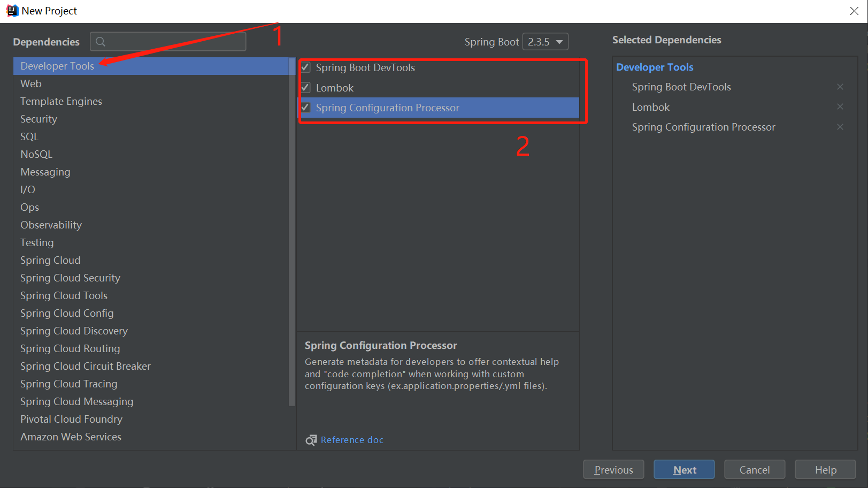
Task: Select the Observability category
Action: tap(151, 225)
